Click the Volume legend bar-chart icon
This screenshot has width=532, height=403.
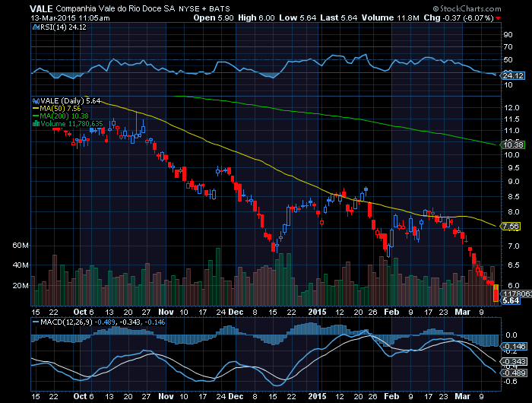click(x=36, y=124)
